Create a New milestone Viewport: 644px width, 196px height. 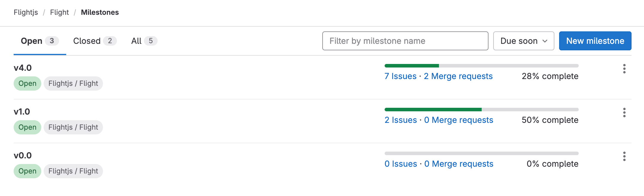point(595,41)
